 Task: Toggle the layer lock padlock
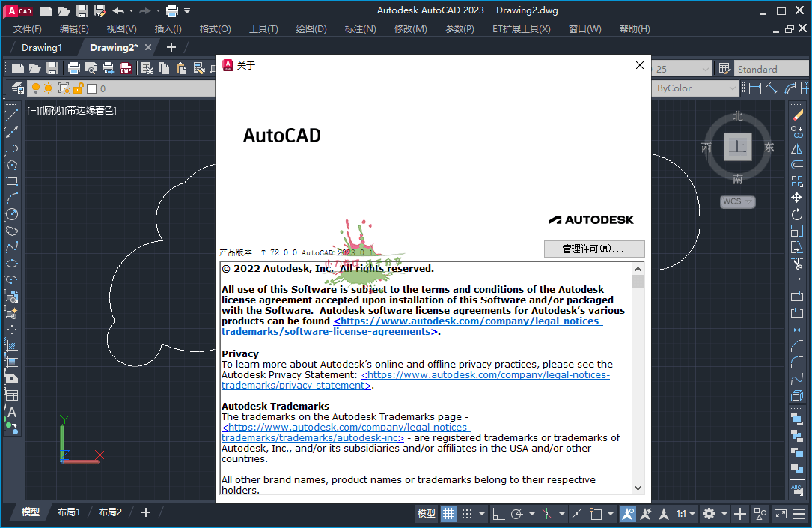pyautogui.click(x=78, y=88)
